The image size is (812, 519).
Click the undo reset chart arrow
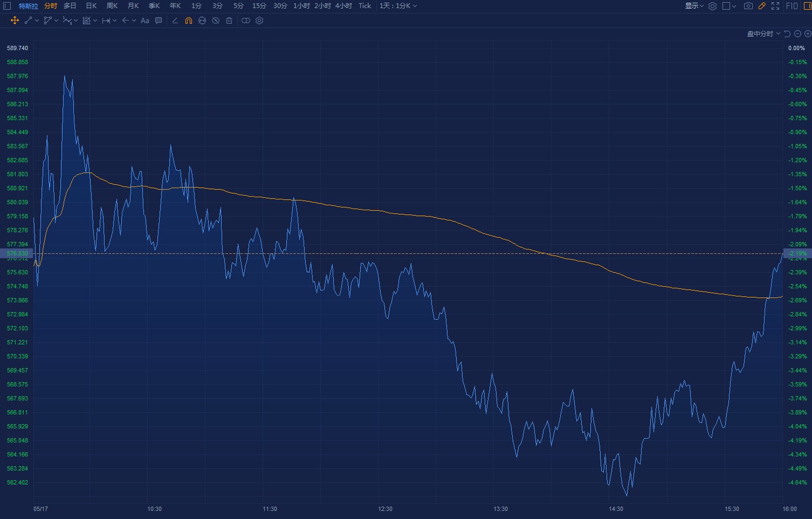[x=787, y=34]
